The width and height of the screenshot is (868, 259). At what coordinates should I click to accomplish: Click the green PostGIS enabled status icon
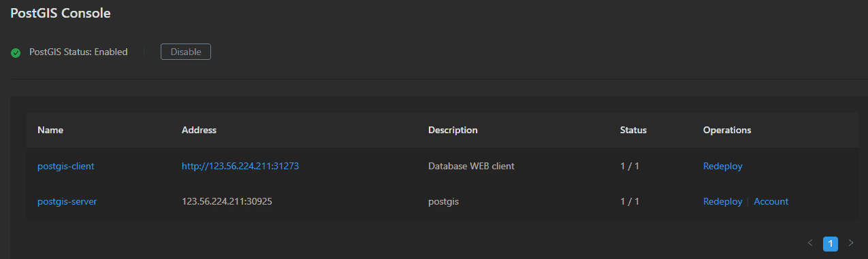[x=16, y=52]
